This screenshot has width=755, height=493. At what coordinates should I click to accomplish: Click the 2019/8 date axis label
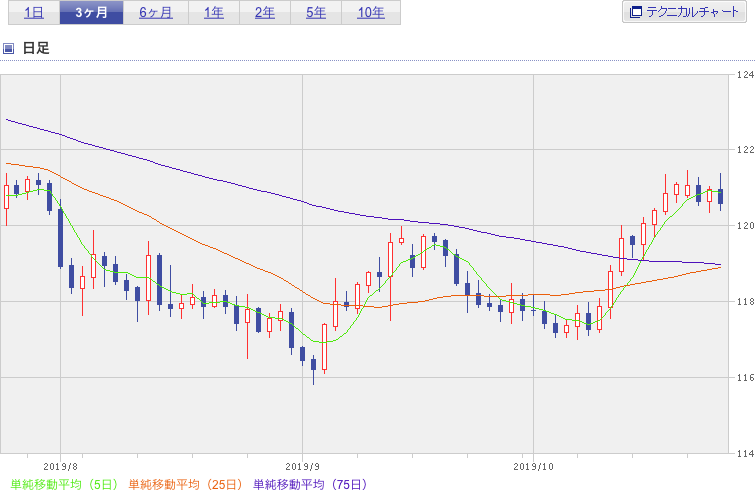click(61, 466)
